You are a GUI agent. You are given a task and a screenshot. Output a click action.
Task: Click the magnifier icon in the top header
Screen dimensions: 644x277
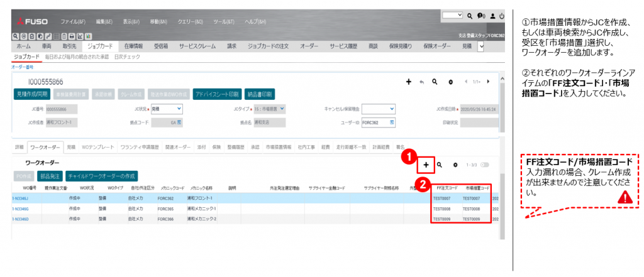coord(469,15)
